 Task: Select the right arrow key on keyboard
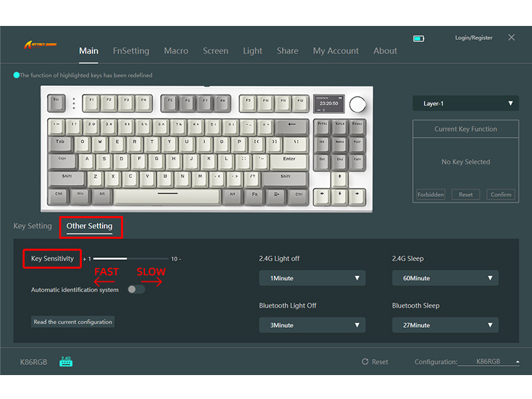[357, 197]
